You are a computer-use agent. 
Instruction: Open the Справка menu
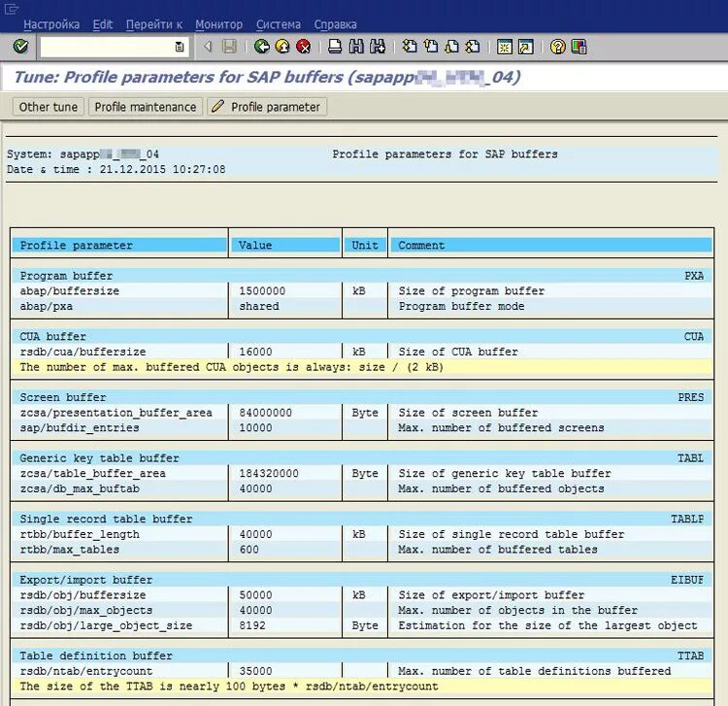335,24
